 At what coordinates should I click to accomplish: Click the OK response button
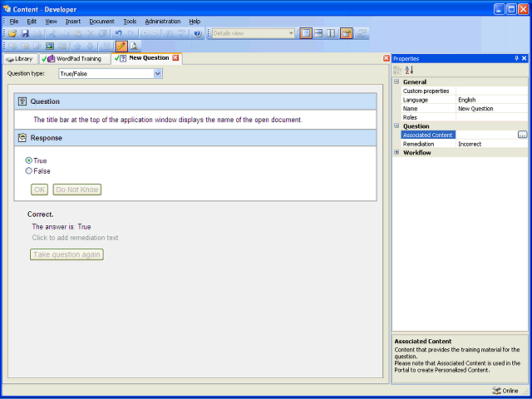pos(39,190)
